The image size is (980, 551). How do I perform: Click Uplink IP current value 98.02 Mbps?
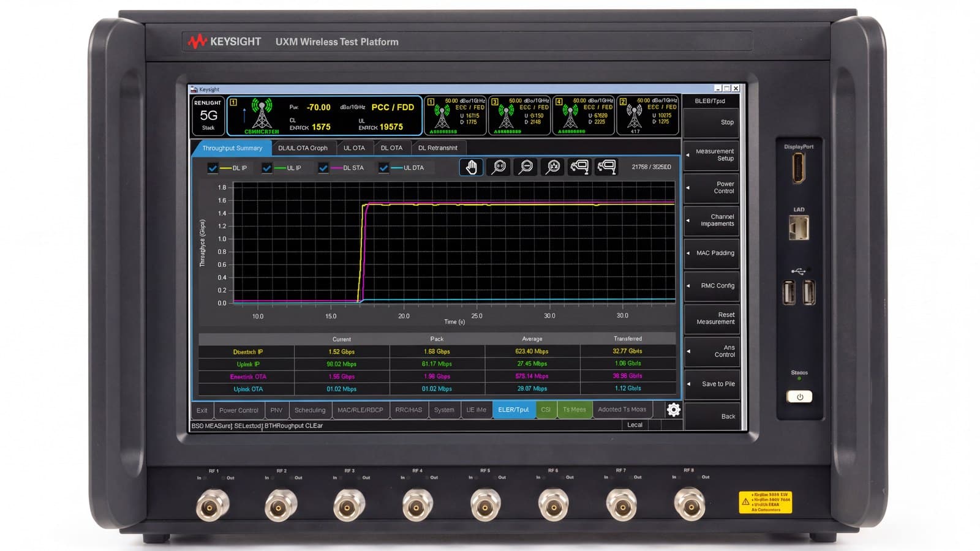tap(341, 364)
